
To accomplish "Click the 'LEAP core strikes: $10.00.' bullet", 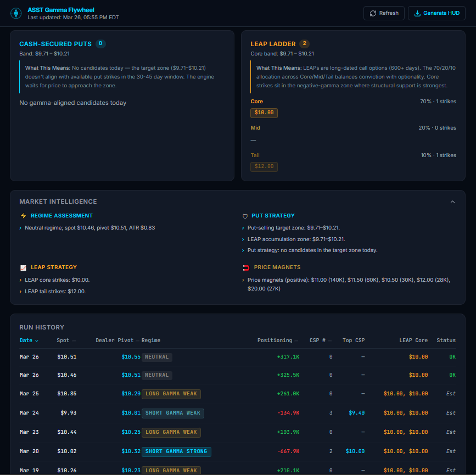I will 57,280.
